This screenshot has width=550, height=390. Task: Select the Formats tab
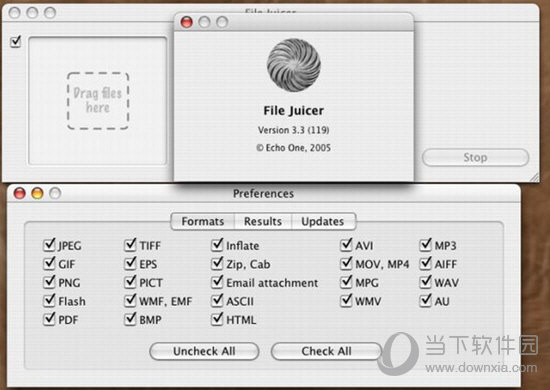pos(203,221)
